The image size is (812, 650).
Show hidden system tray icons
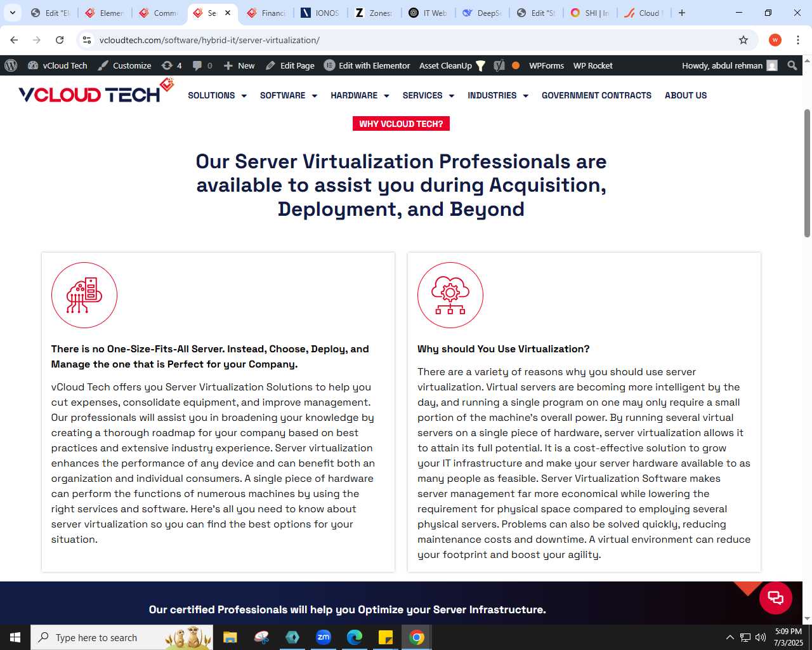730,637
